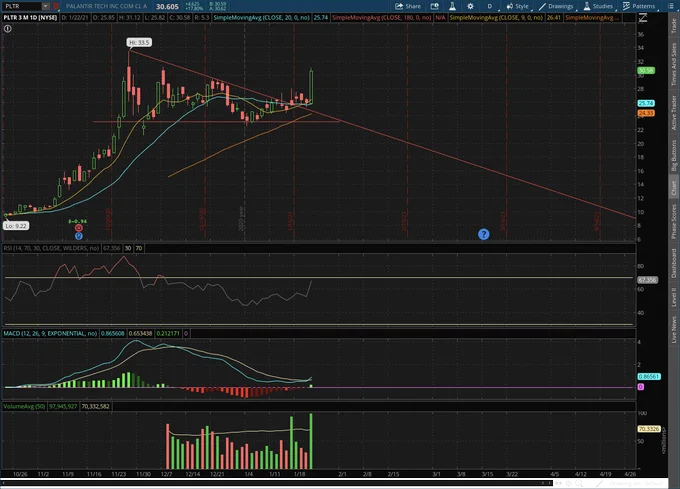The width and height of the screenshot is (680, 489).
Task: Click the magenta 0 MACD zero tag
Action: tap(641, 387)
